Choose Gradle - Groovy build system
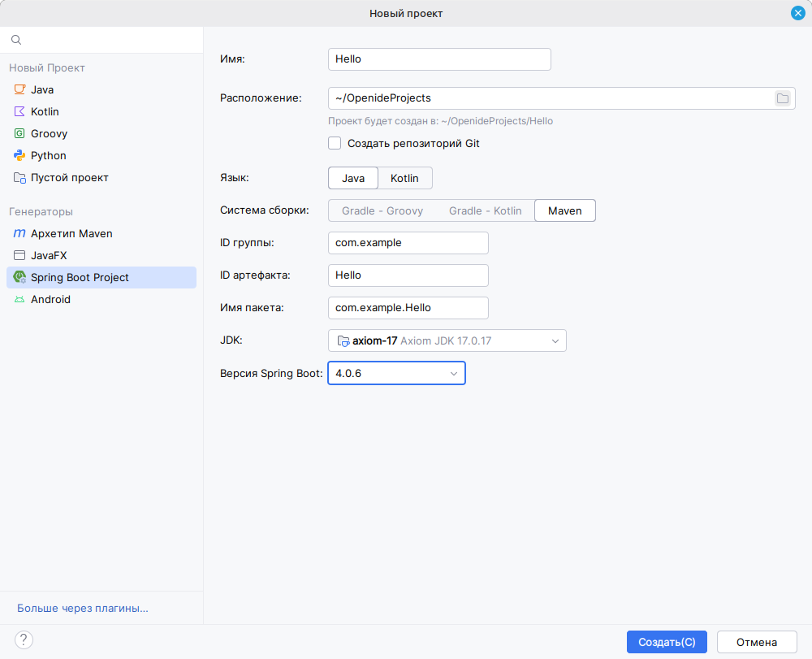 [x=382, y=210]
